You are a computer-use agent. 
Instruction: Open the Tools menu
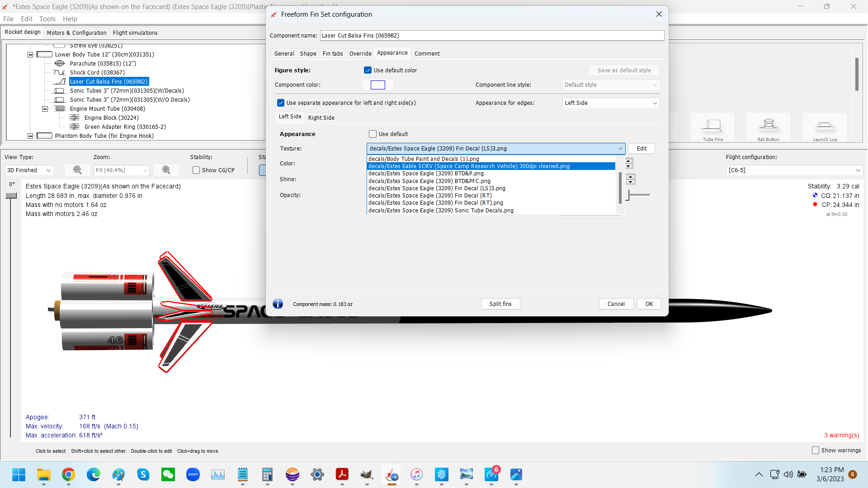(x=47, y=19)
